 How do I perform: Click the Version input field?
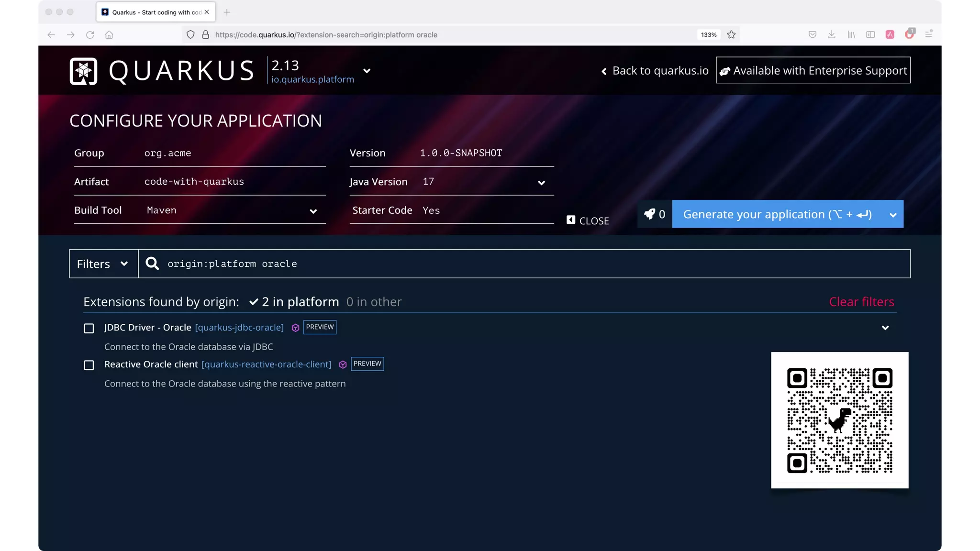pos(486,153)
